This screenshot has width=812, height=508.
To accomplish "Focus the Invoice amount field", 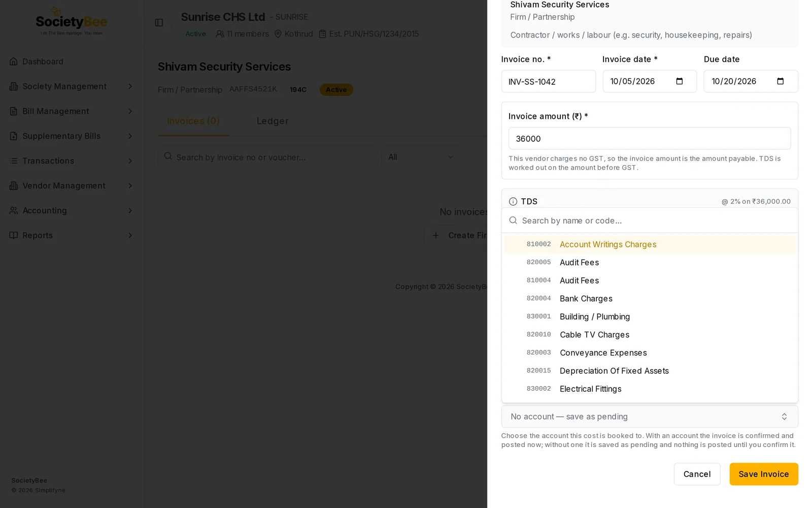I will (650, 139).
